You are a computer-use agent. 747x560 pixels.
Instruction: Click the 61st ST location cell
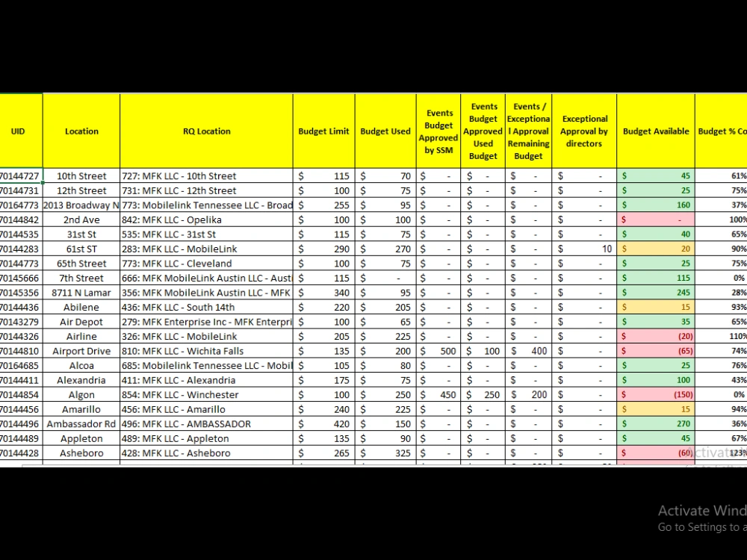tap(81, 249)
